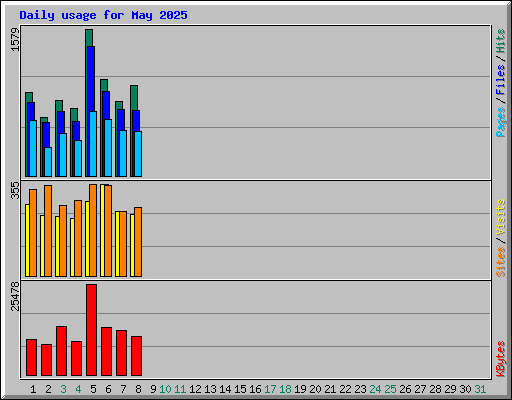Select the cyan Pages bar for day 1
The image size is (512, 400).
(x=33, y=148)
